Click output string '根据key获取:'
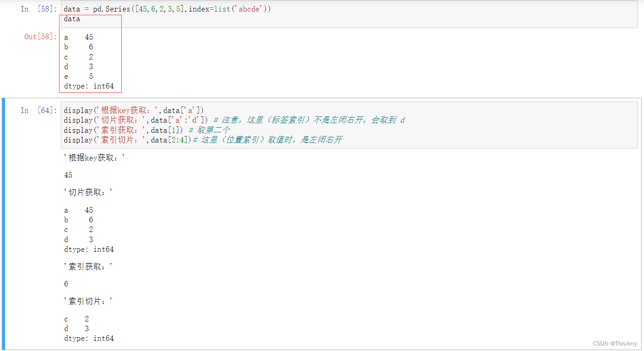644x351 pixels. pos(95,158)
